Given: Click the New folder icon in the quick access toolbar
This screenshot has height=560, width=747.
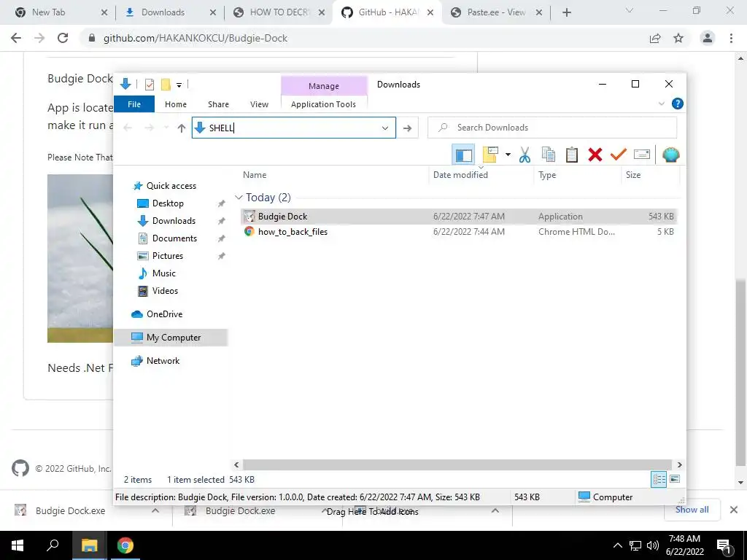Looking at the screenshot, I should pyautogui.click(x=166, y=85).
